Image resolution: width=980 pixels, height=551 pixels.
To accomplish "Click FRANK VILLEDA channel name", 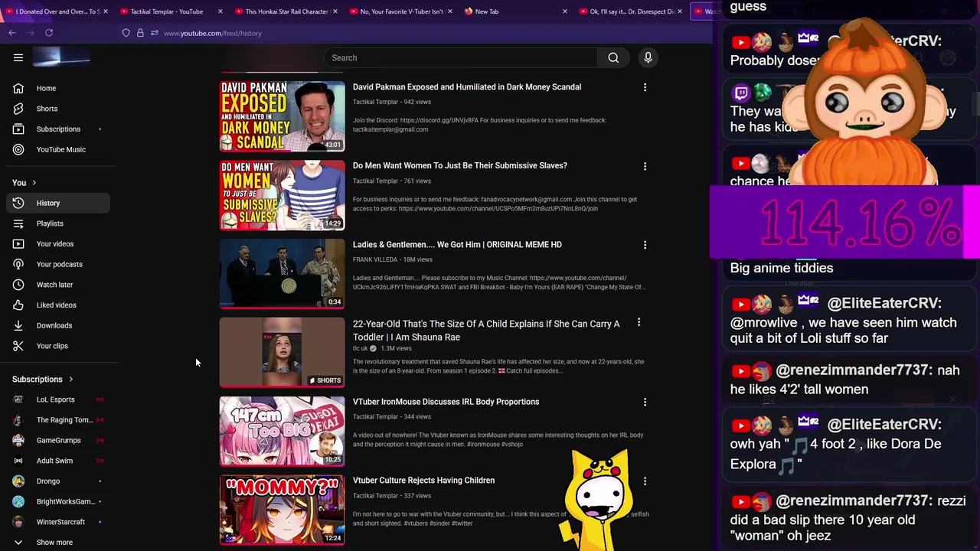I will point(374,259).
